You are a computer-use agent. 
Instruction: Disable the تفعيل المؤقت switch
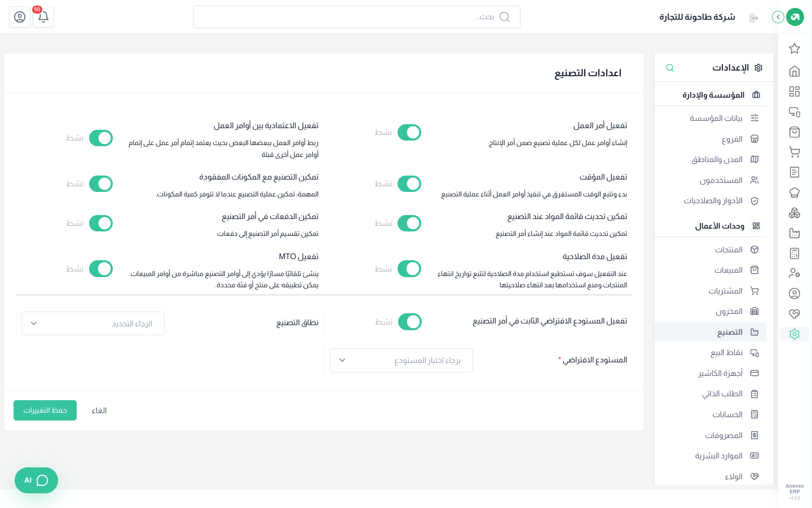point(409,183)
